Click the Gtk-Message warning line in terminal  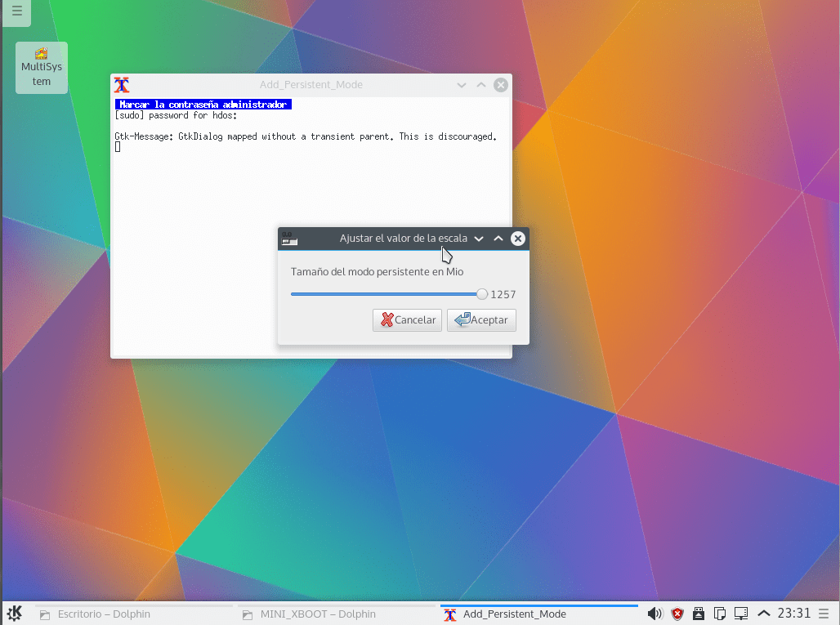point(306,136)
